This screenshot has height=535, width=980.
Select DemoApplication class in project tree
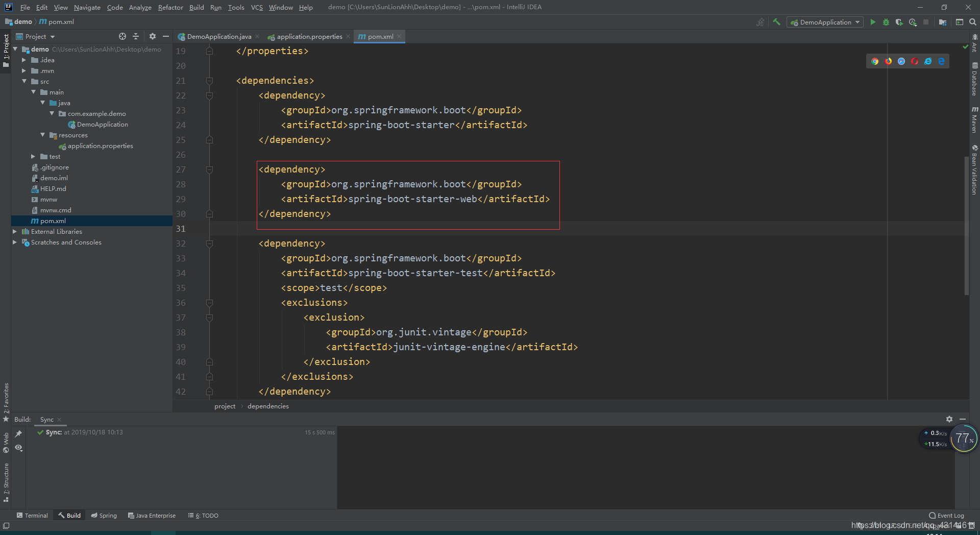(x=102, y=124)
